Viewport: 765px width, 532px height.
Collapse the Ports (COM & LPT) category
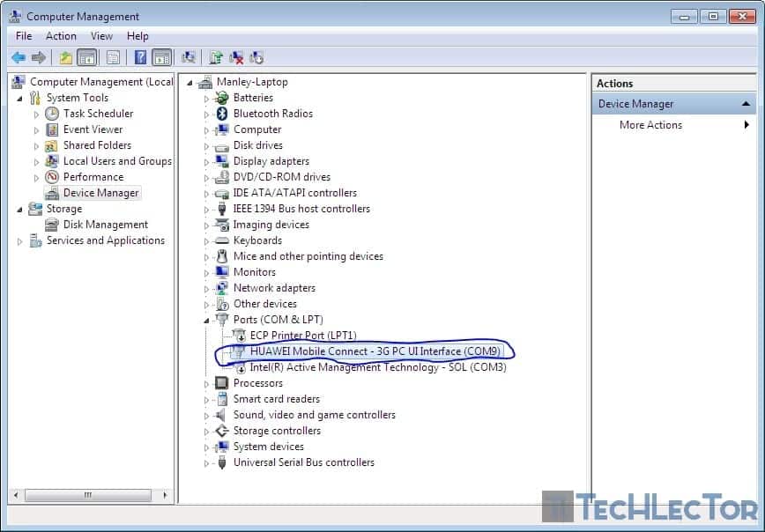click(206, 321)
